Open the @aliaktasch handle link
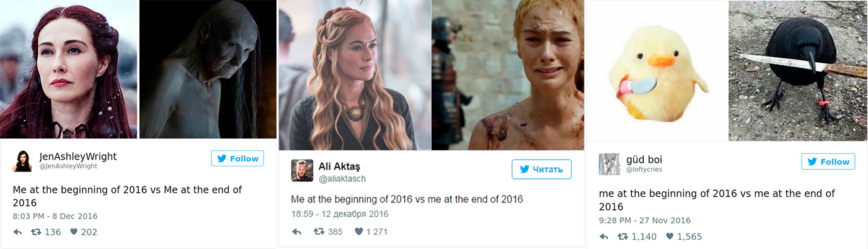868x249 pixels. point(342,179)
